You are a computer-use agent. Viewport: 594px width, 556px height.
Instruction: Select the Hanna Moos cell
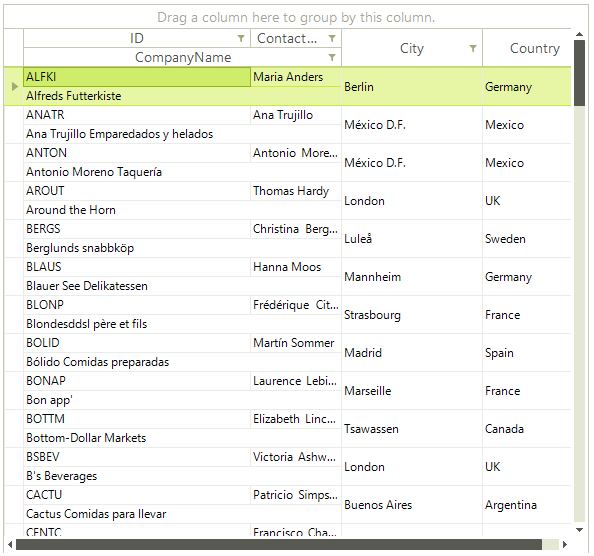pos(296,267)
